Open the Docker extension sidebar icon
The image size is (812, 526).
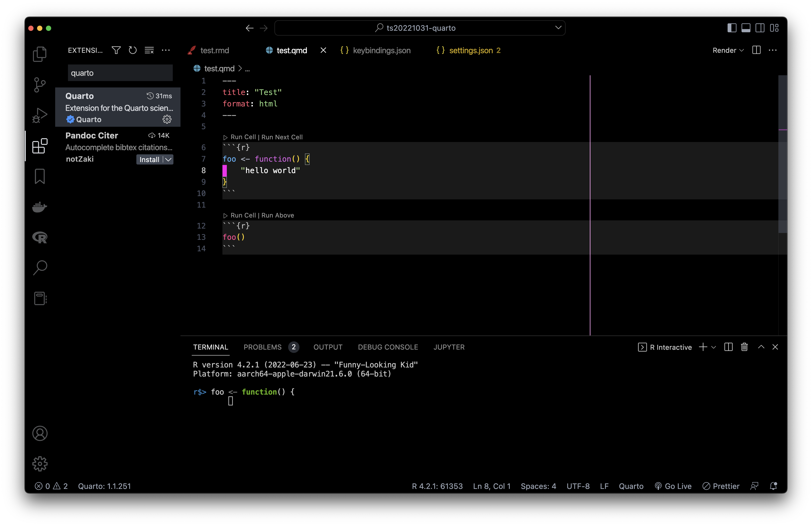click(x=39, y=207)
